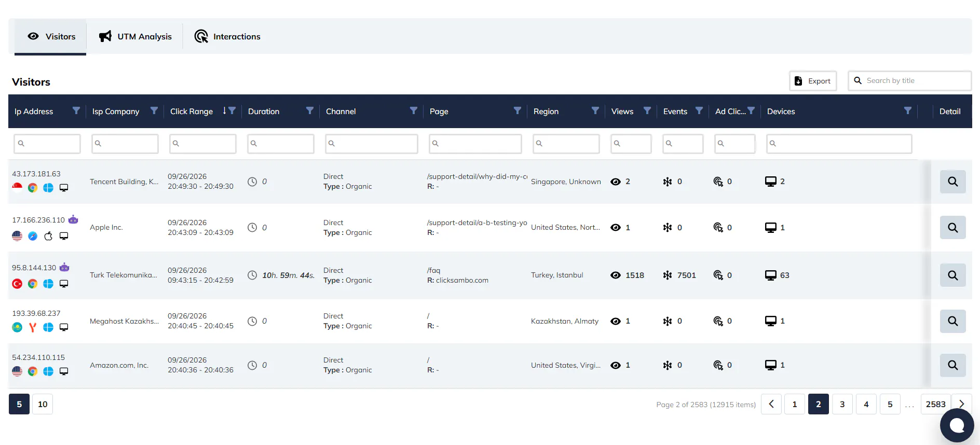The width and height of the screenshot is (980, 445).
Task: Go to the previous page arrow
Action: [x=771, y=404]
